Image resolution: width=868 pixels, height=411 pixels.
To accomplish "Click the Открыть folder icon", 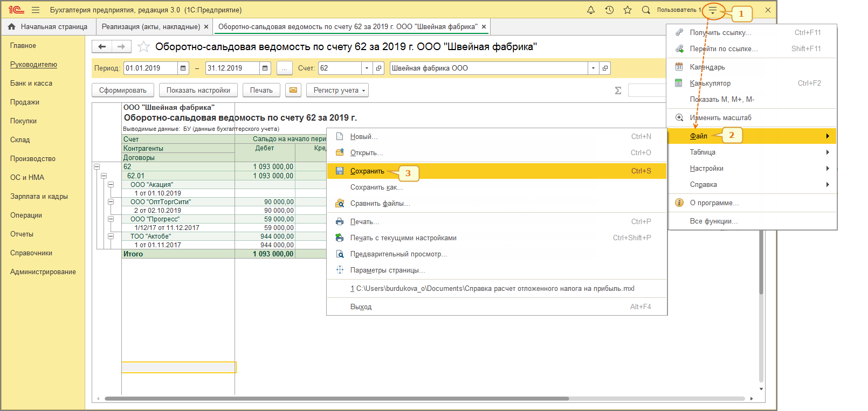I will (340, 152).
